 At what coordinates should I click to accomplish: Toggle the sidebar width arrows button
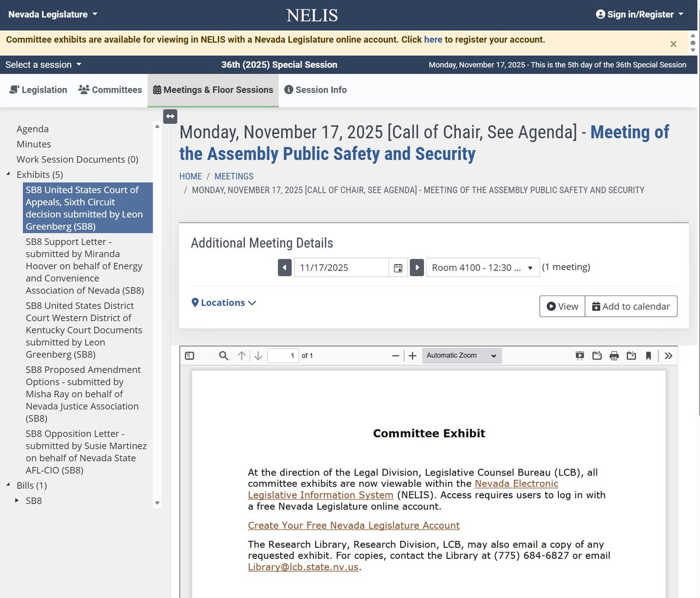point(170,117)
